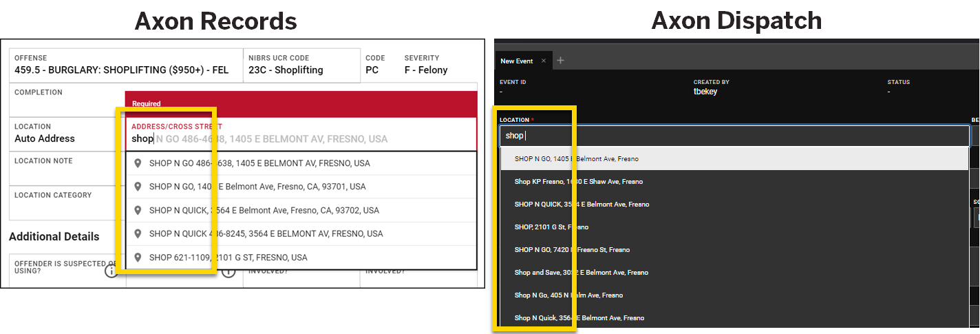Open info icon for Offender Is Suspected Of Using

pyautogui.click(x=111, y=271)
